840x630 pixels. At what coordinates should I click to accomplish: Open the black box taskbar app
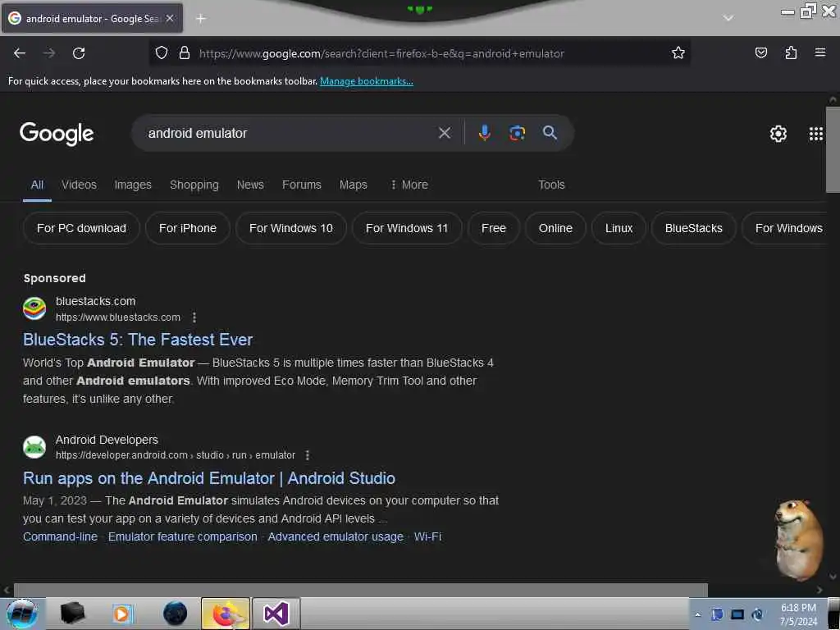pyautogui.click(x=73, y=614)
